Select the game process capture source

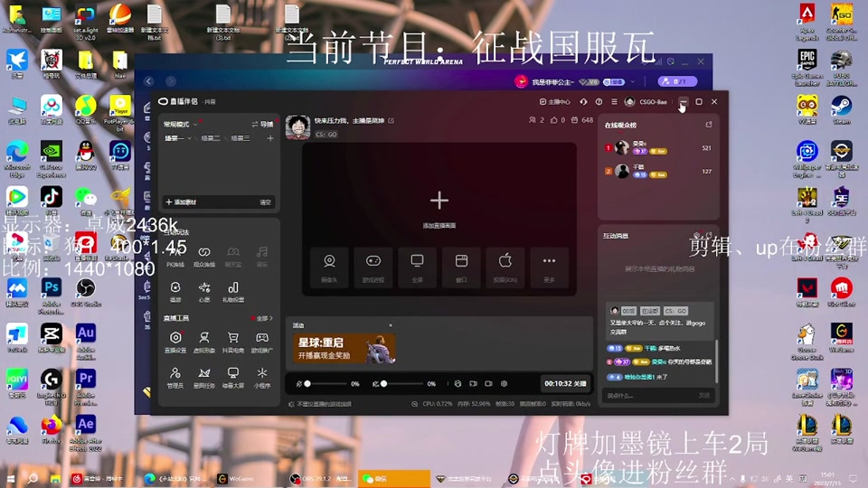click(373, 267)
